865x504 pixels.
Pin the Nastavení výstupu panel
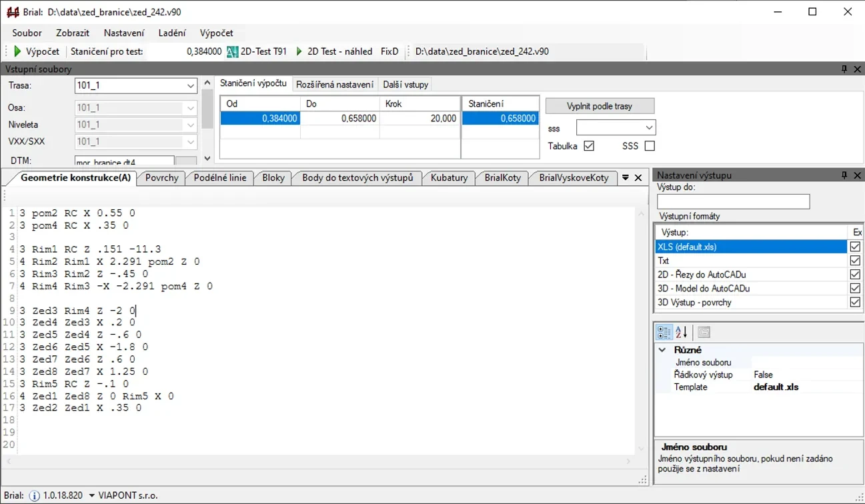844,175
